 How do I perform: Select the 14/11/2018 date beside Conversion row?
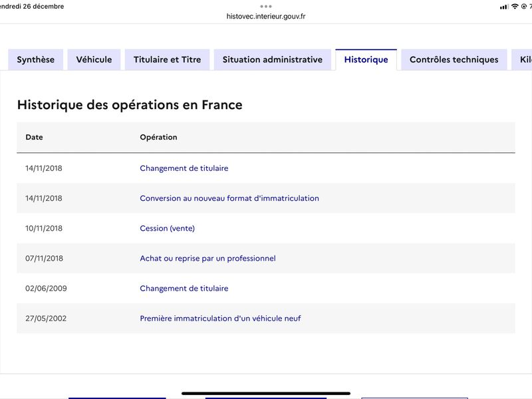(44, 198)
